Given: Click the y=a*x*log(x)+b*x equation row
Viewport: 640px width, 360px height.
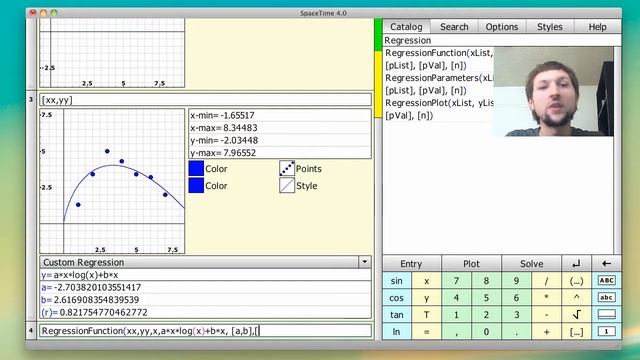Looking at the screenshot, I should [x=205, y=275].
